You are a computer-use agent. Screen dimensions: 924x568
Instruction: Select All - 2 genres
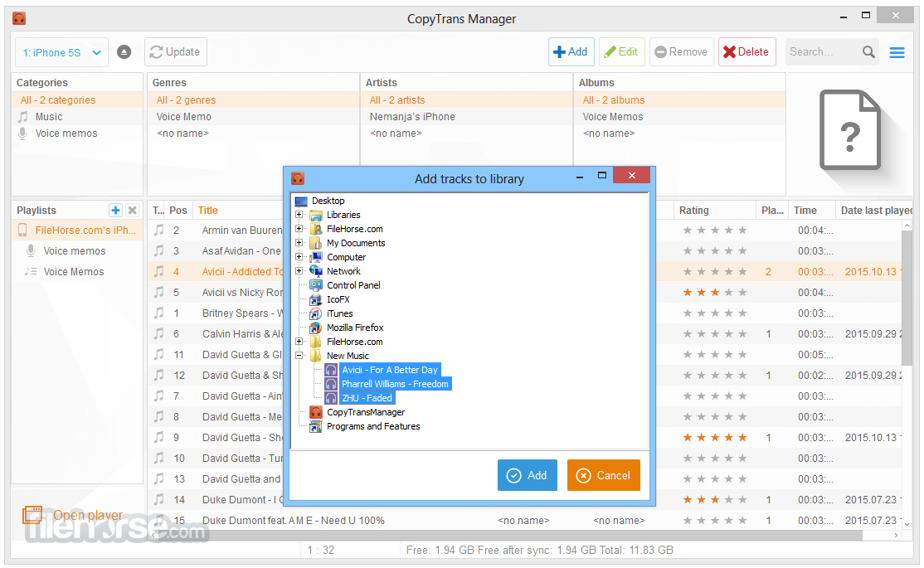click(x=253, y=100)
